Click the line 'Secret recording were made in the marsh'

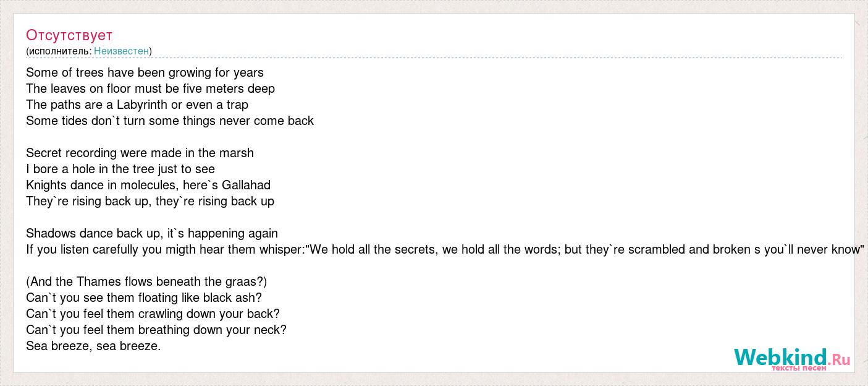140,153
